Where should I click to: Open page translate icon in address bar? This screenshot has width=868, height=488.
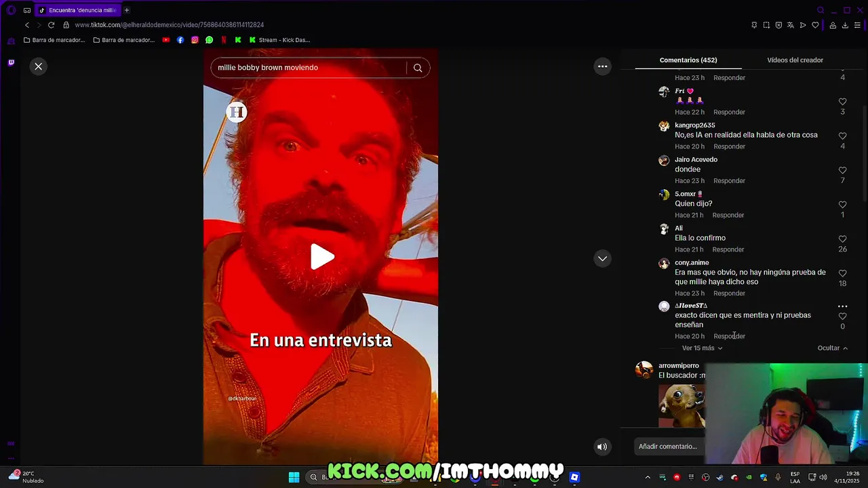click(791, 25)
